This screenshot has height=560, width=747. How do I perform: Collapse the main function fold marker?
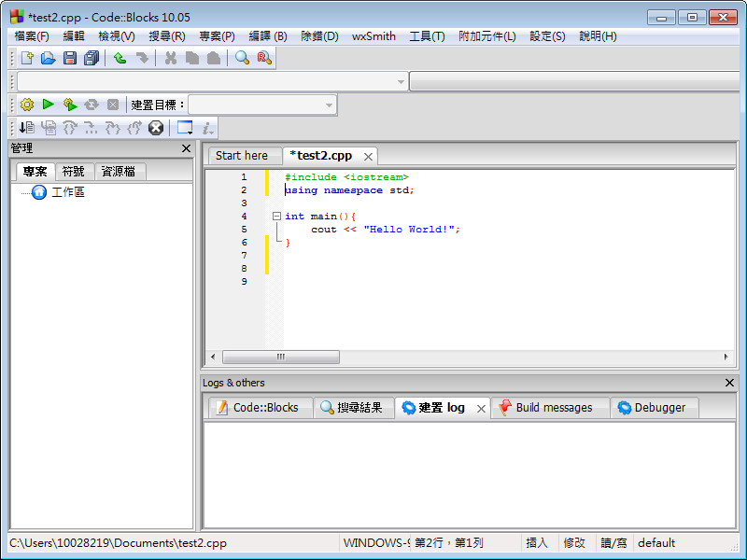pos(276,217)
